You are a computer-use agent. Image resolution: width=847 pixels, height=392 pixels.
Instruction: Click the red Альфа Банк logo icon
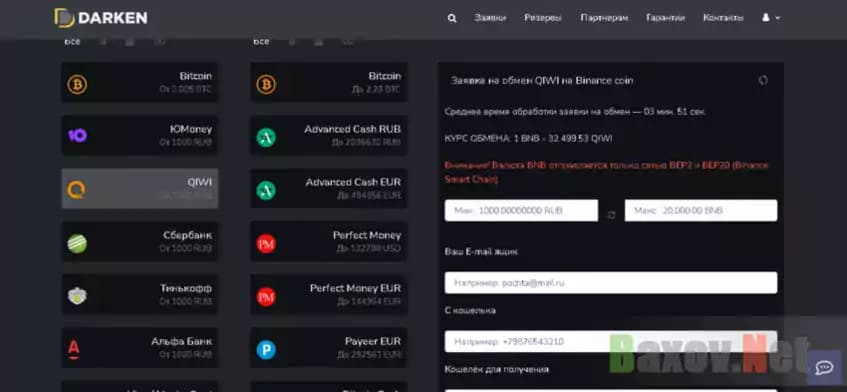point(74,350)
